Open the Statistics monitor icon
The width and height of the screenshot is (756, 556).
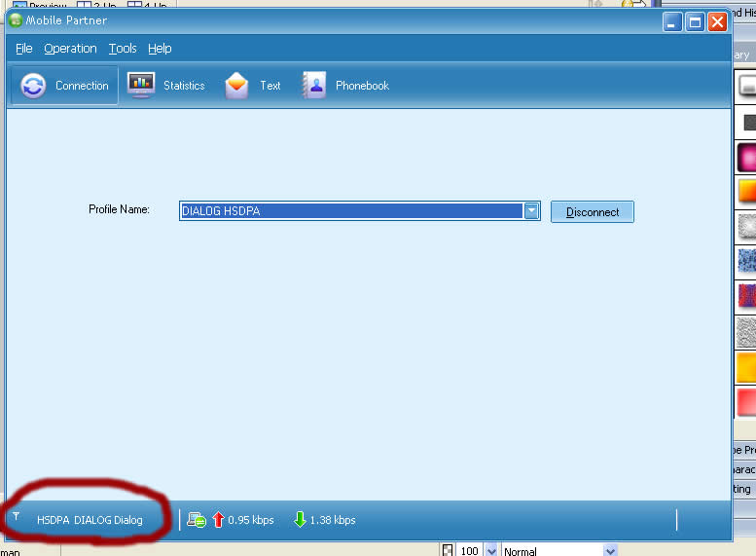tap(141, 85)
